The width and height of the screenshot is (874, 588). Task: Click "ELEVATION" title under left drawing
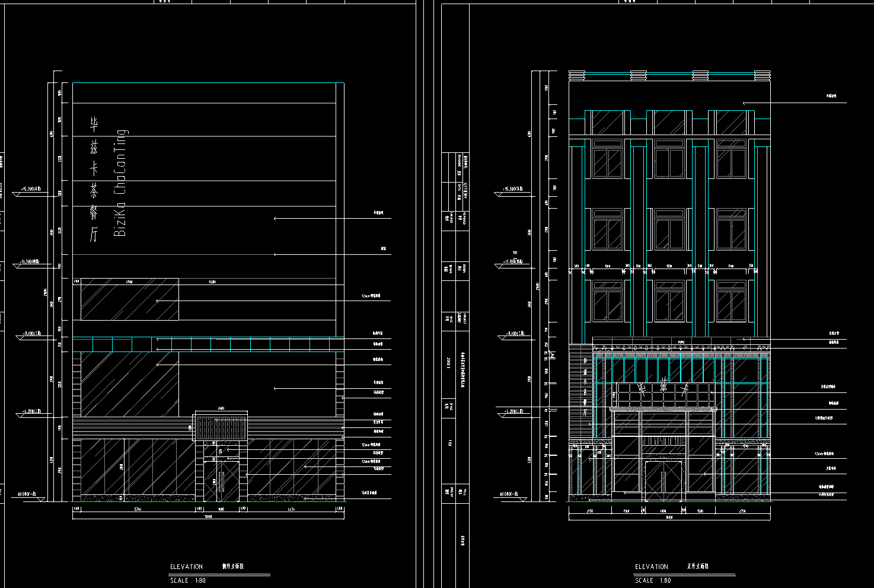(x=186, y=567)
